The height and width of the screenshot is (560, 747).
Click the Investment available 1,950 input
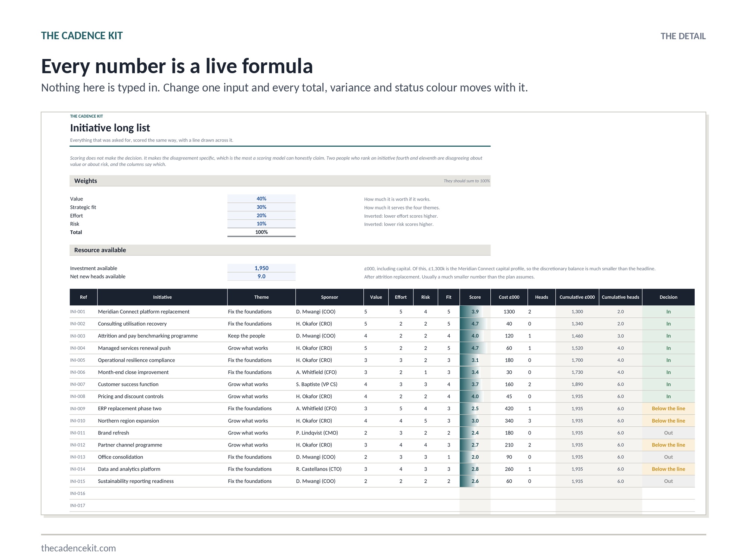pos(261,268)
